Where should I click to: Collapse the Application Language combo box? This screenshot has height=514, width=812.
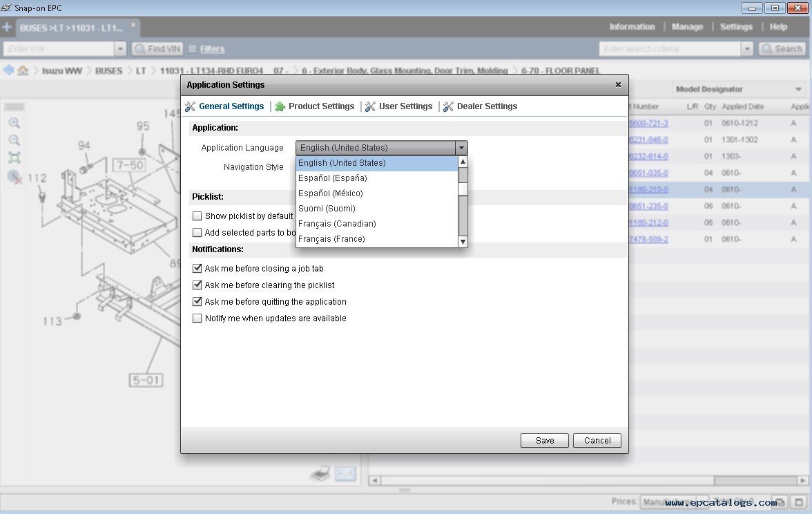[x=382, y=148]
